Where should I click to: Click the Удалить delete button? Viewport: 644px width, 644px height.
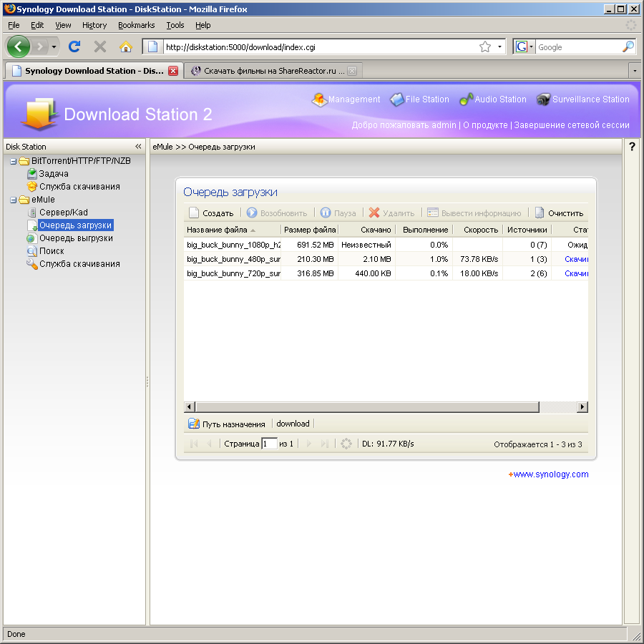[392, 213]
